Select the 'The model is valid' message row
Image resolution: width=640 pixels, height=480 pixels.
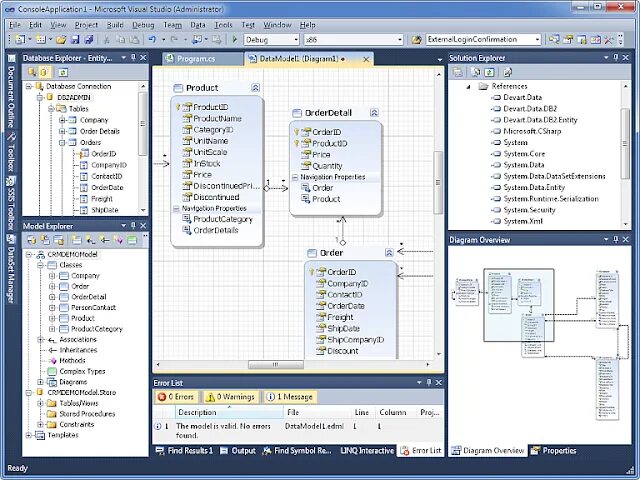coord(298,431)
